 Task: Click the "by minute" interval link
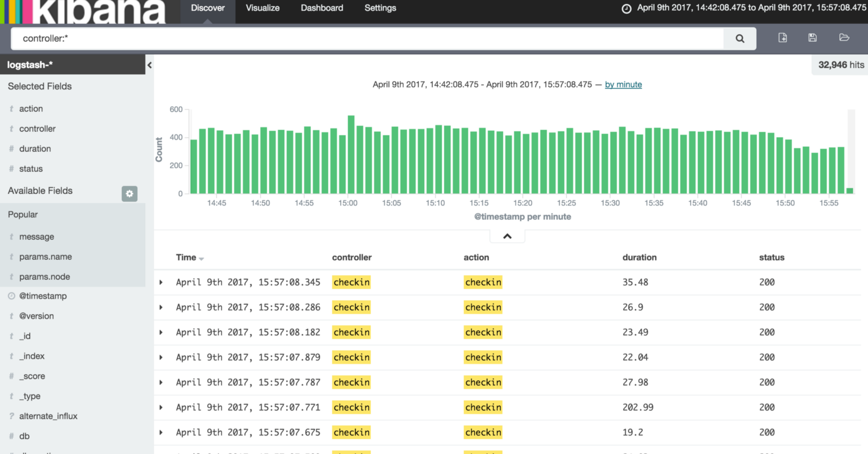tap(623, 85)
